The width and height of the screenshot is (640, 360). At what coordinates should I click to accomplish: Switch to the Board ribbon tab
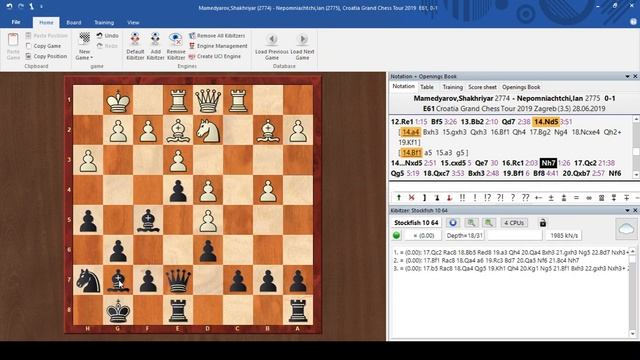(x=74, y=22)
